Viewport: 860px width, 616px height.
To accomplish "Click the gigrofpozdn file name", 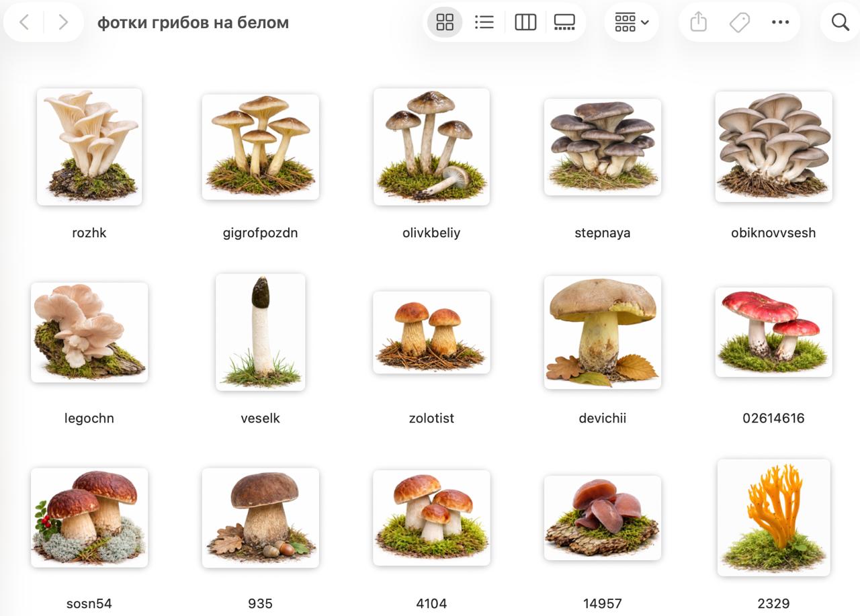I will pyautogui.click(x=260, y=233).
